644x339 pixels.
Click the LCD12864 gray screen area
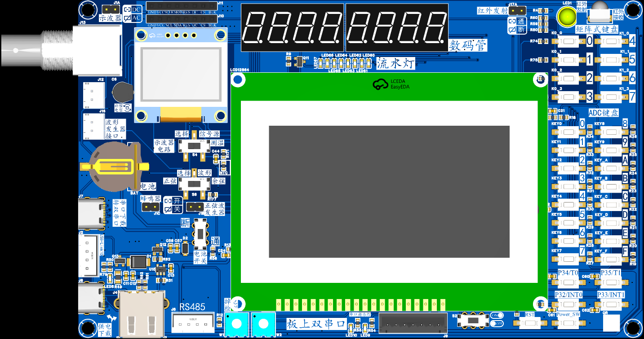click(389, 192)
